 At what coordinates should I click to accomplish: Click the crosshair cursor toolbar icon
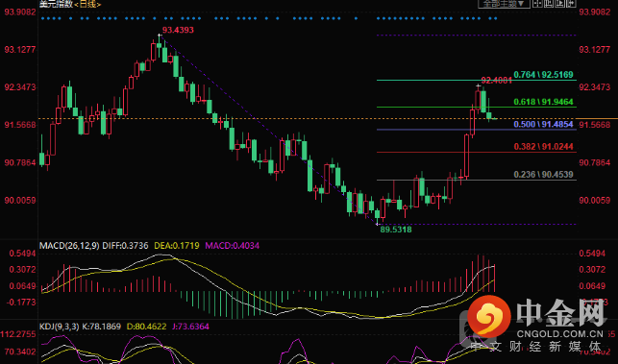[537, 4]
